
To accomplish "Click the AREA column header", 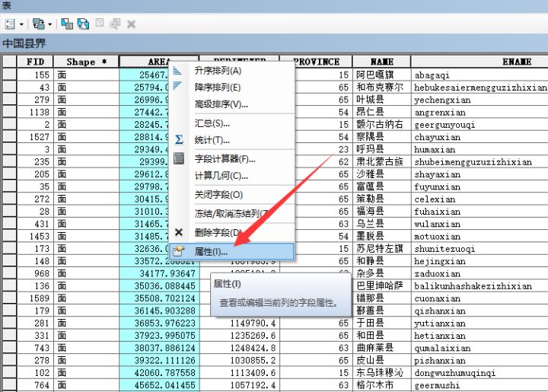I will pos(159,62).
